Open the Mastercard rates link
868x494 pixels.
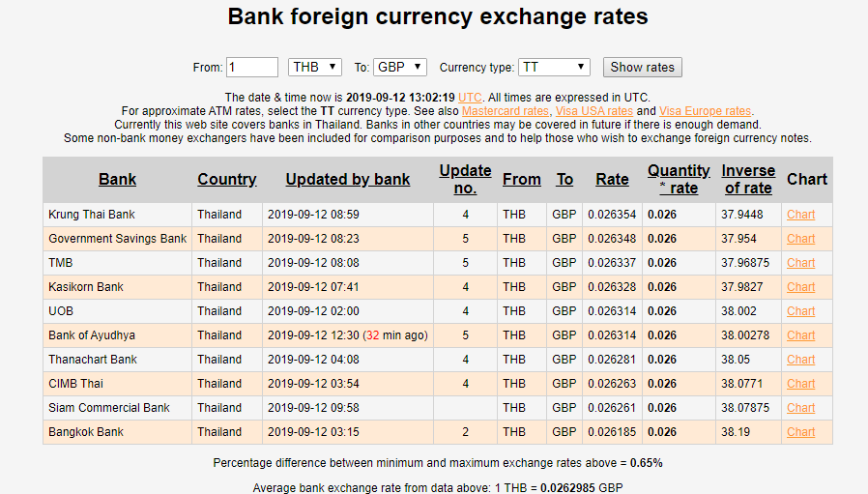click(x=506, y=111)
